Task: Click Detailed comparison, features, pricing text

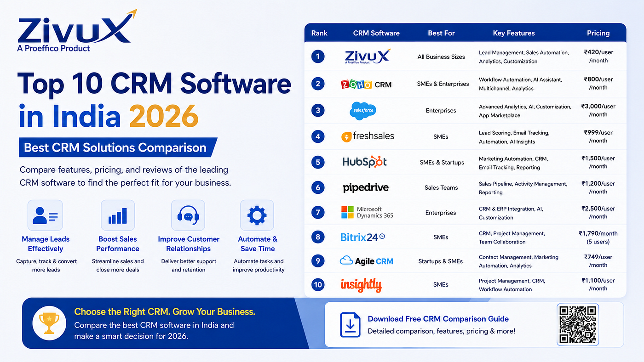Action: click(442, 331)
